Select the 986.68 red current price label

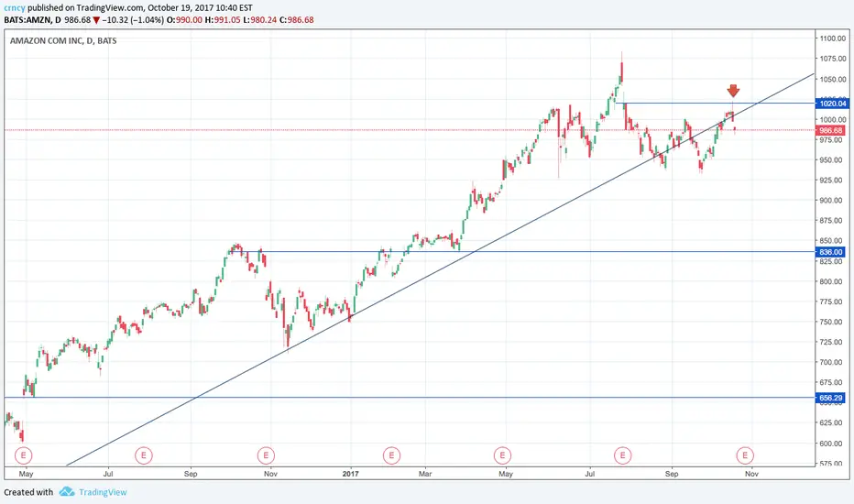point(831,130)
